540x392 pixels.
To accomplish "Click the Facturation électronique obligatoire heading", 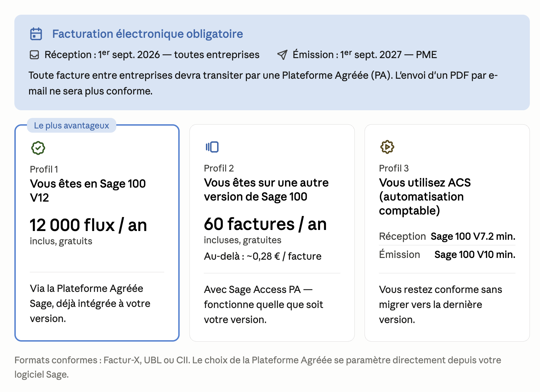I will click(147, 34).
